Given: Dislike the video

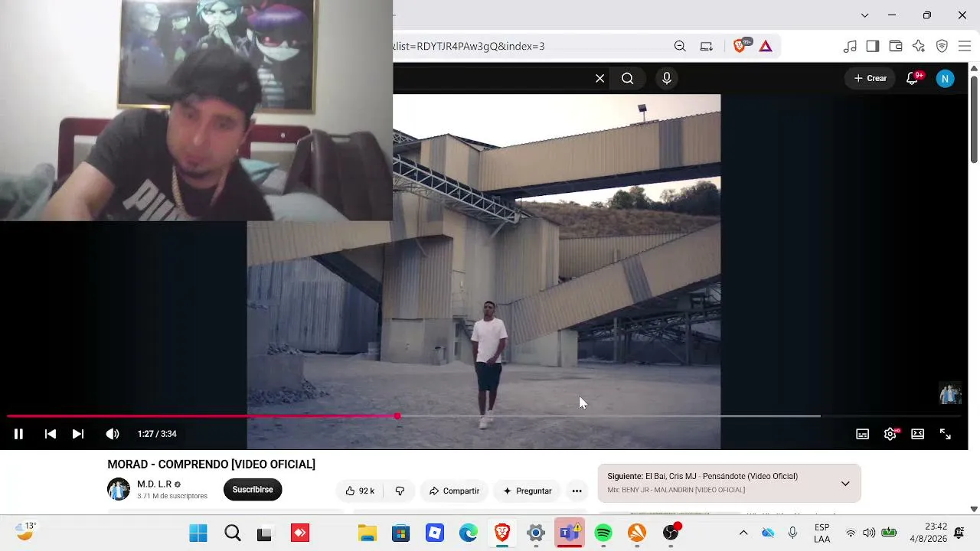Looking at the screenshot, I should click(400, 491).
